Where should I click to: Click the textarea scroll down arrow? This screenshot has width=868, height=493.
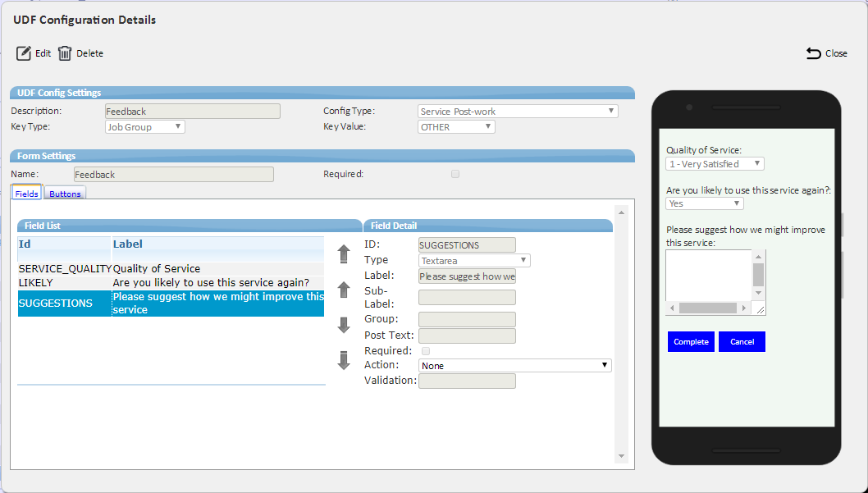[758, 293]
